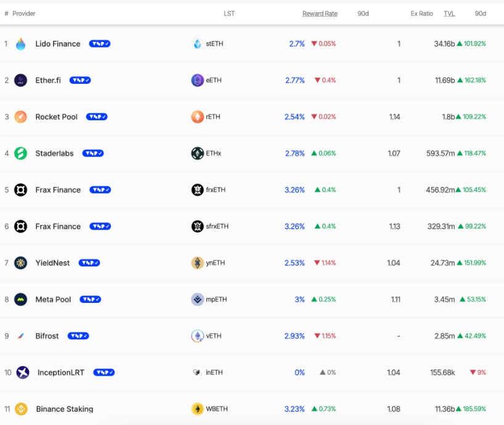The width and height of the screenshot is (504, 425).
Task: Click the '593.57m' TVL value
Action: (x=441, y=154)
